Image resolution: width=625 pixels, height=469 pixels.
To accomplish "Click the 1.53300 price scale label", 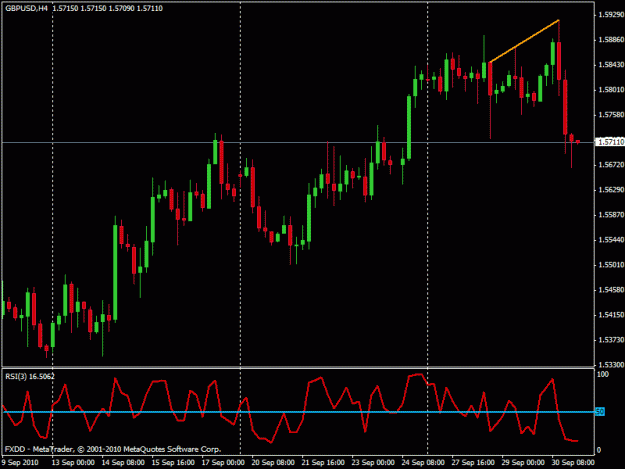I will click(x=611, y=365).
